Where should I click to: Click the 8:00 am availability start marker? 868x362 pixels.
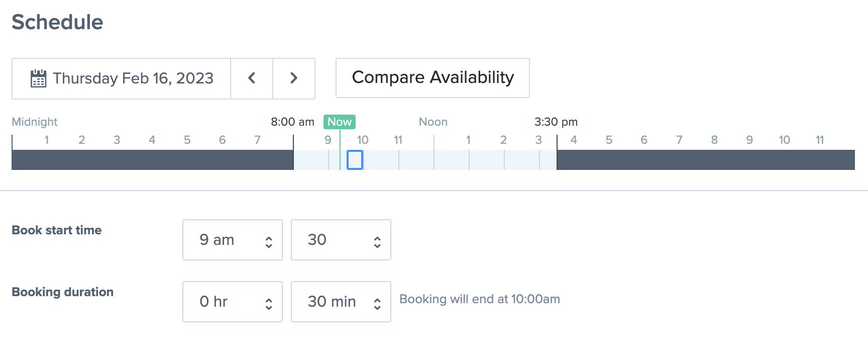click(x=293, y=122)
